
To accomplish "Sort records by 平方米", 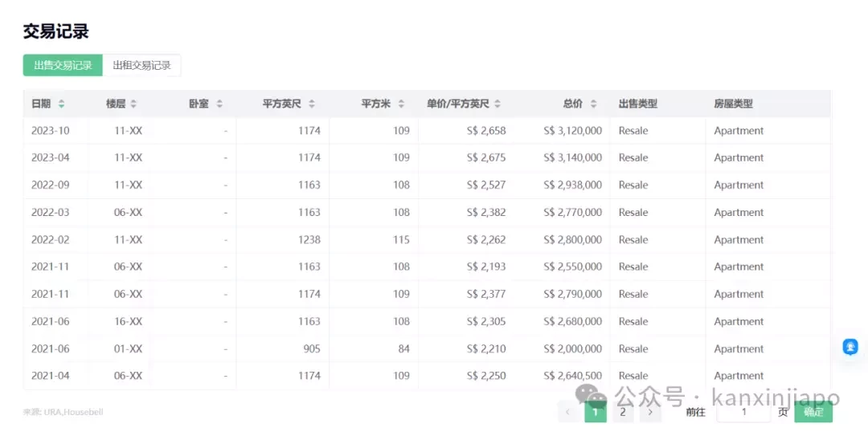I will click(x=401, y=104).
